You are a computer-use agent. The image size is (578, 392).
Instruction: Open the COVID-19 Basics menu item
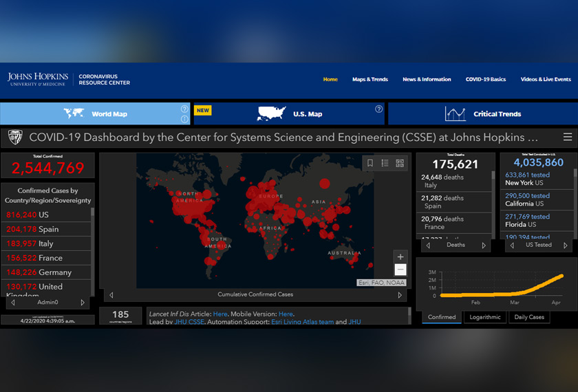point(485,79)
